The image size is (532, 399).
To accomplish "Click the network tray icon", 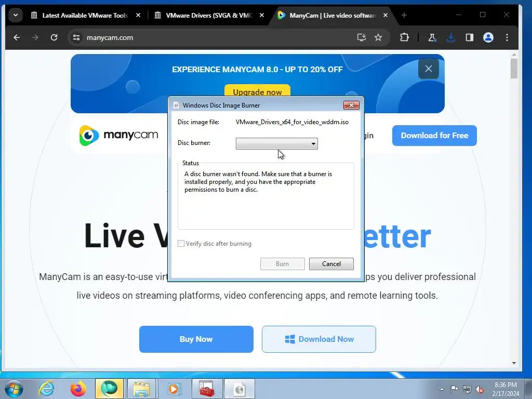I will (x=467, y=389).
